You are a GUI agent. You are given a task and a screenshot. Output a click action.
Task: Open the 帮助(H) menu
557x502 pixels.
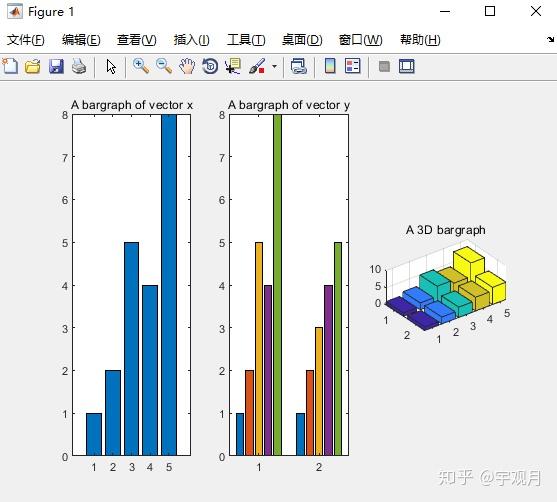pos(420,39)
